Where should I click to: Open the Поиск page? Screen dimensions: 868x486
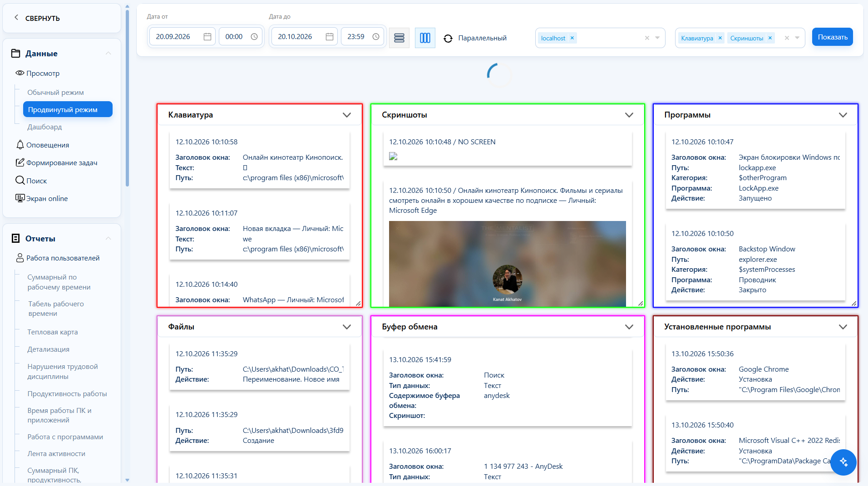(31, 181)
